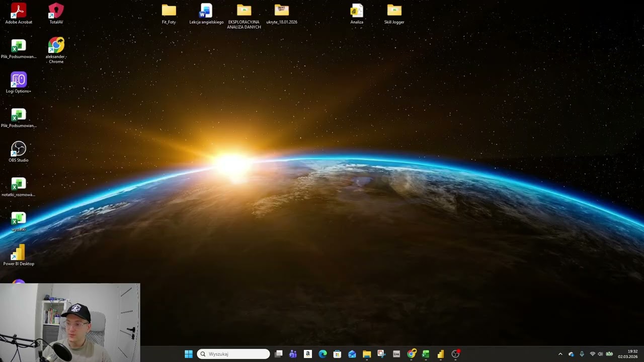This screenshot has height=362, width=644.
Task: Launch Microsoft Teams from the taskbar
Action: pyautogui.click(x=293, y=354)
